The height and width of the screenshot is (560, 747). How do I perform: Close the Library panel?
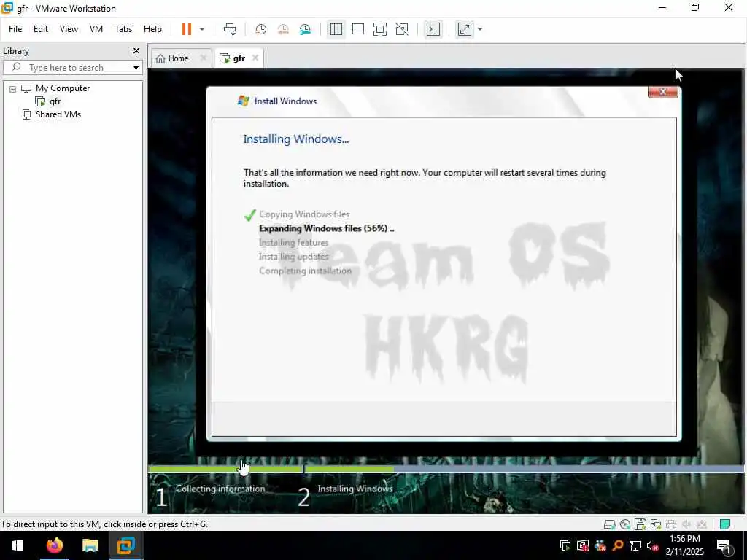pyautogui.click(x=136, y=51)
